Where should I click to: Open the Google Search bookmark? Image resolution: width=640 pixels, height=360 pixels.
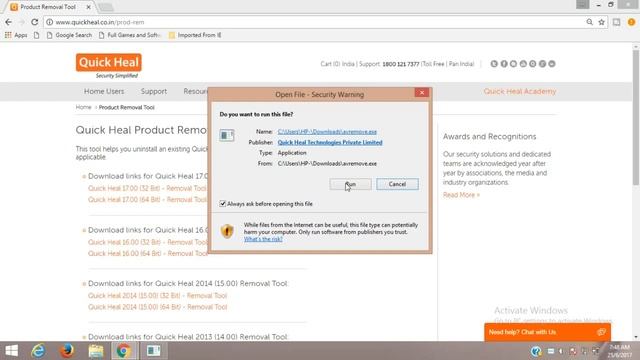69,35
